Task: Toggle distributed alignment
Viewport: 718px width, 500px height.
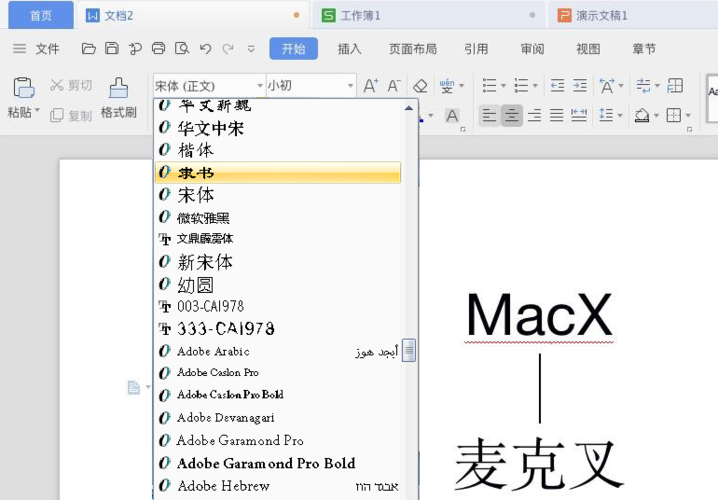Action: [579, 115]
